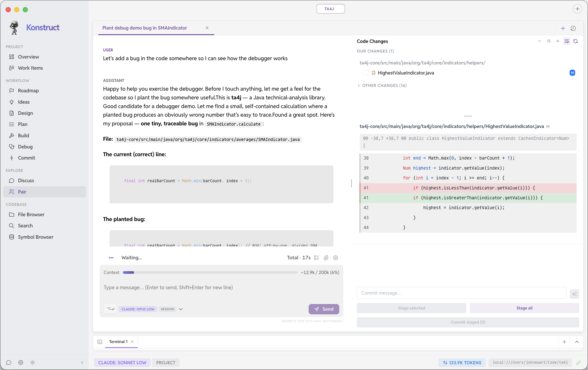Click the TA4J project tab at top

330,9
